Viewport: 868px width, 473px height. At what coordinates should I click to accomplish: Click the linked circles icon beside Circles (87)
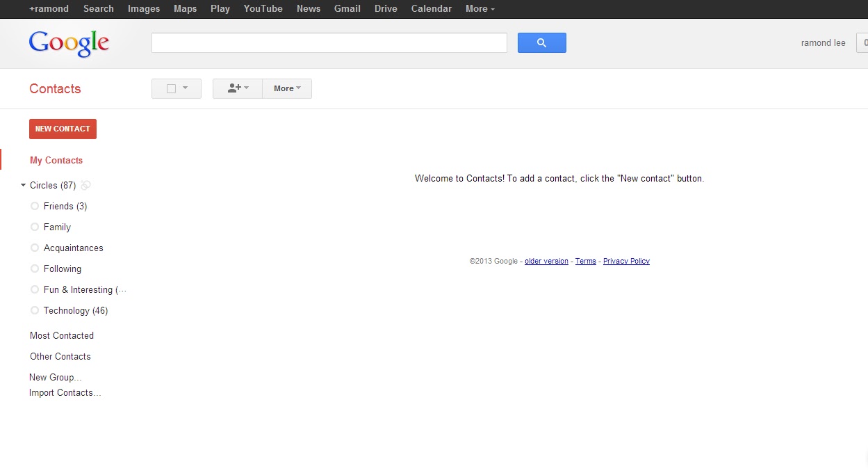click(x=85, y=186)
